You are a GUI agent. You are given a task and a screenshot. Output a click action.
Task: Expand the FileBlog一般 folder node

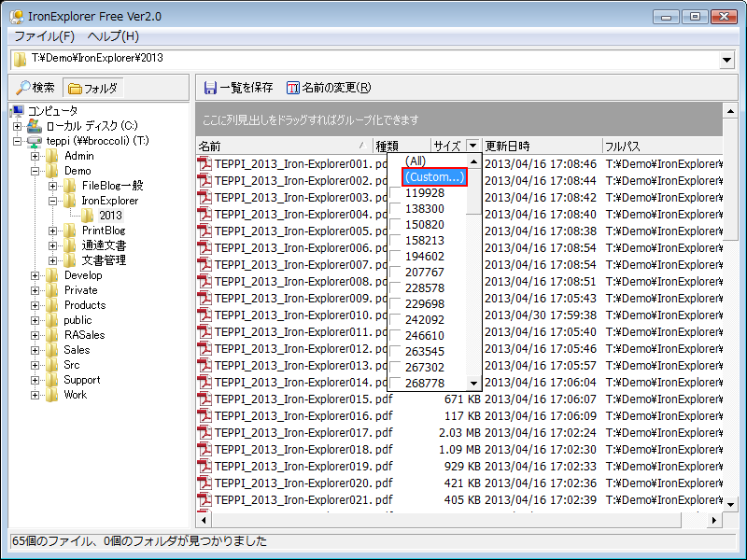(52, 186)
